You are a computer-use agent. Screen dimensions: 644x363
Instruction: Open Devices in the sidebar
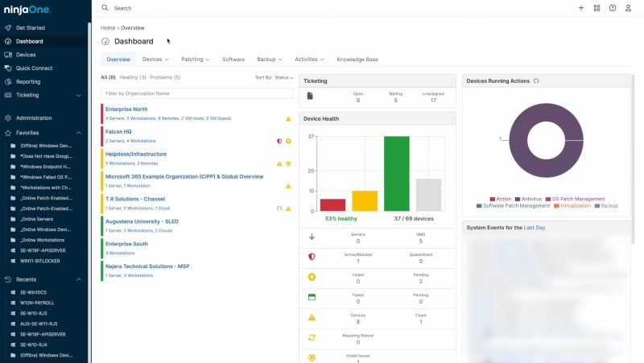click(26, 55)
